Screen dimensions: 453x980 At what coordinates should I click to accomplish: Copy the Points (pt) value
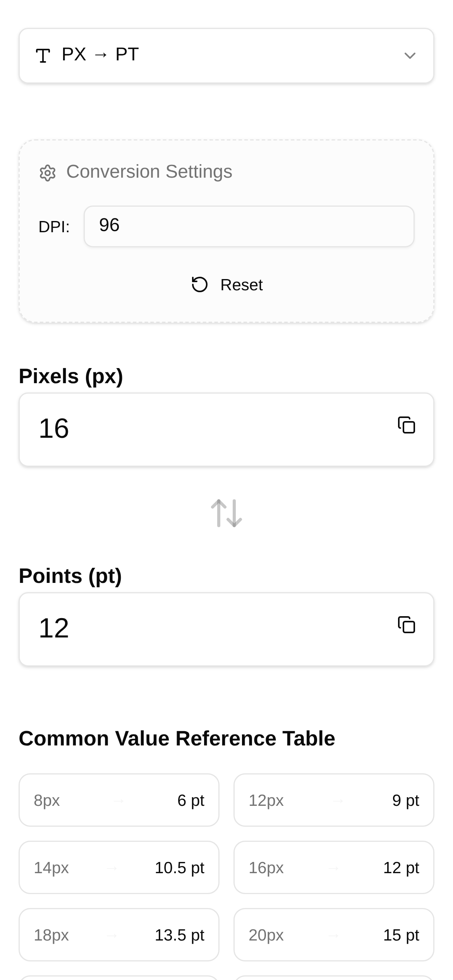[407, 625]
